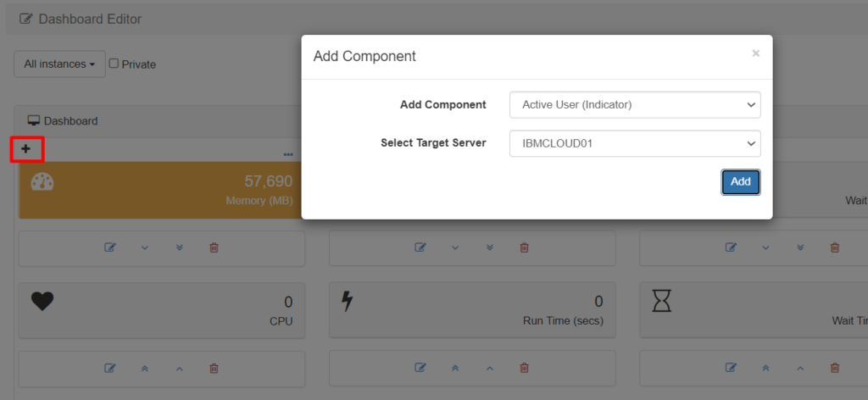
Task: Move the Memory tile down with the single chevron
Action: (x=144, y=247)
